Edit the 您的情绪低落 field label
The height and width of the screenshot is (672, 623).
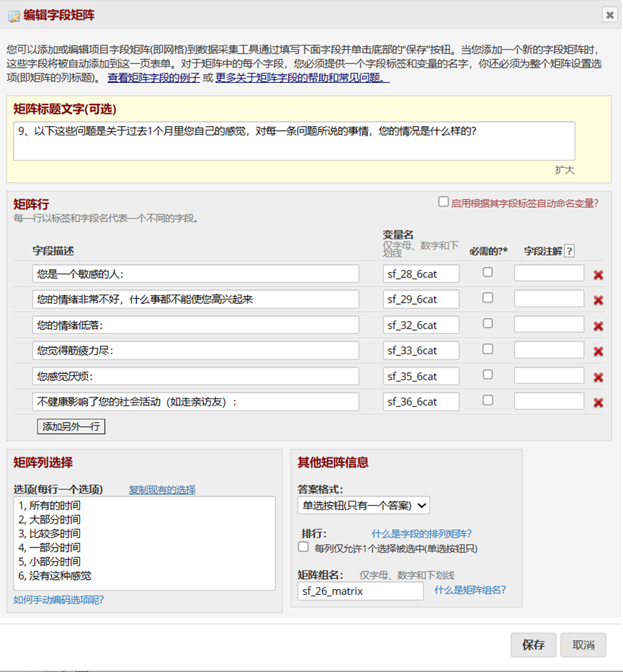[195, 325]
